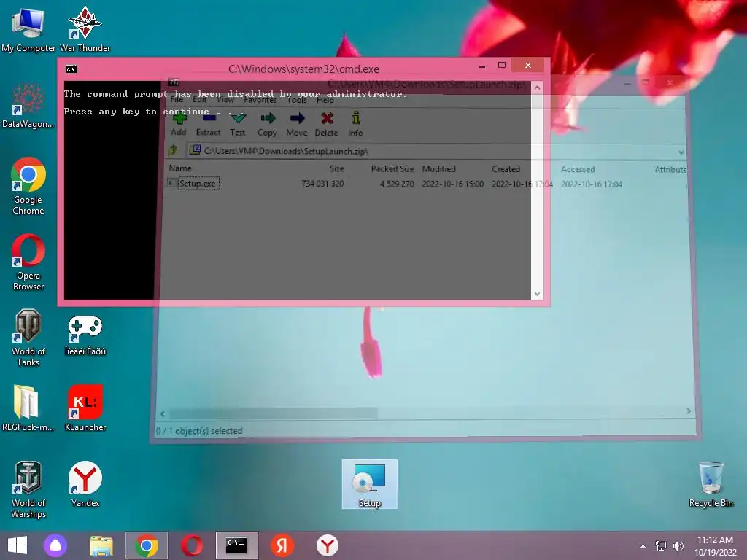Select the Recycle Bin desktop icon
Viewport: 747px width, 560px height.
coord(711,485)
